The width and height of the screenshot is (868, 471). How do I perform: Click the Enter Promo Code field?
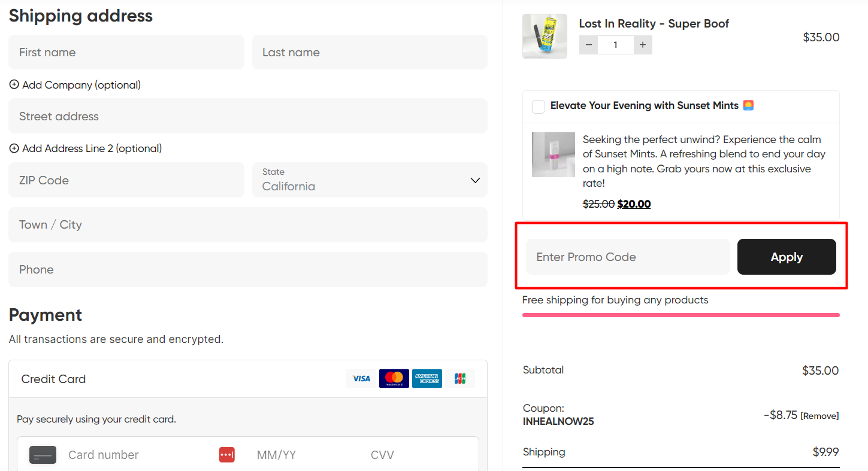tap(628, 257)
